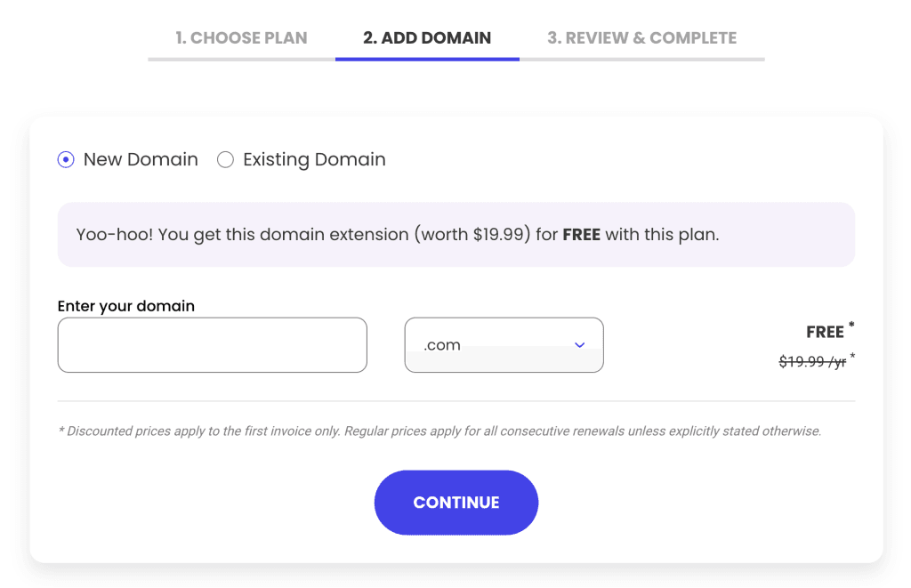Viewport: 911px width, 588px height.
Task: Click the "Enter your domain" field label
Action: 126,306
